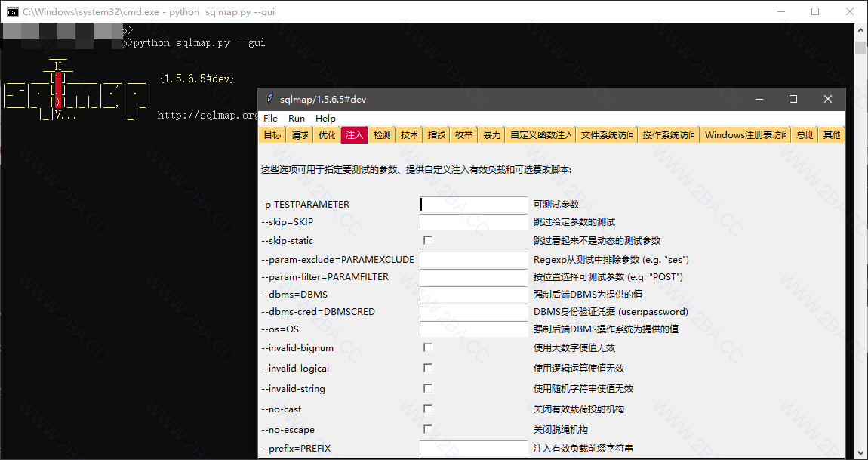Enable the --skip-static checkbox

(428, 240)
